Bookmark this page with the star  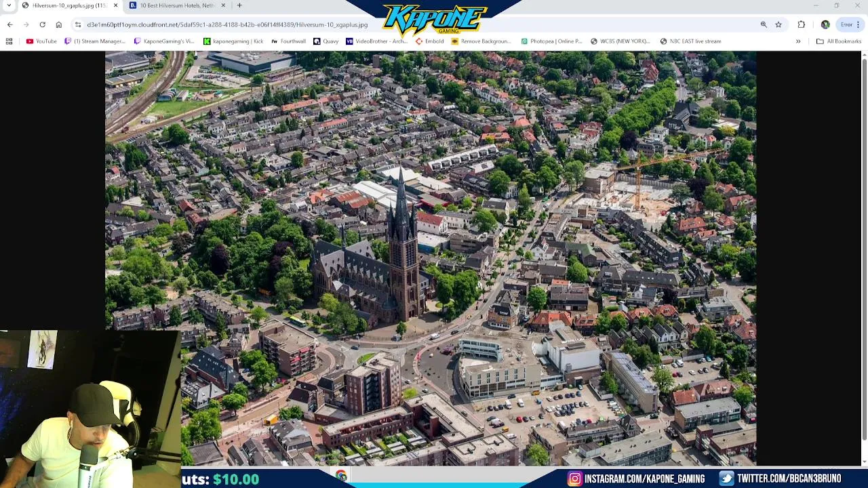click(x=778, y=24)
